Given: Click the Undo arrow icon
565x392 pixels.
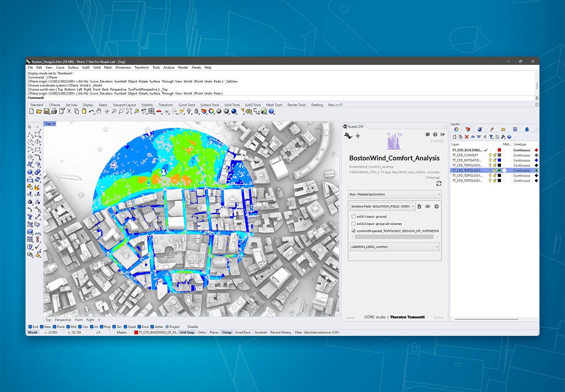Looking at the screenshot, I should [92, 112].
